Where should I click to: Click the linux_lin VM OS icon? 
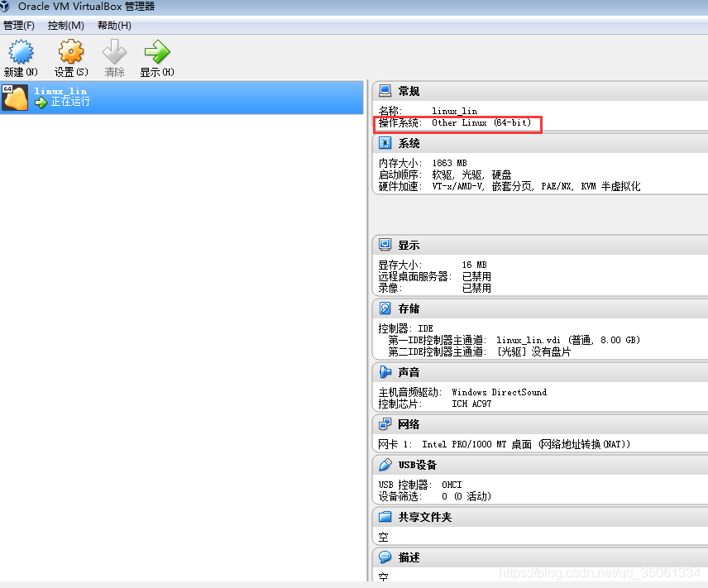point(15,98)
